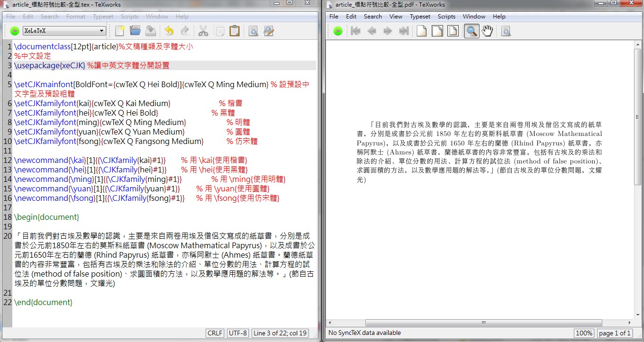Click the \begin{document} line

tap(46, 217)
